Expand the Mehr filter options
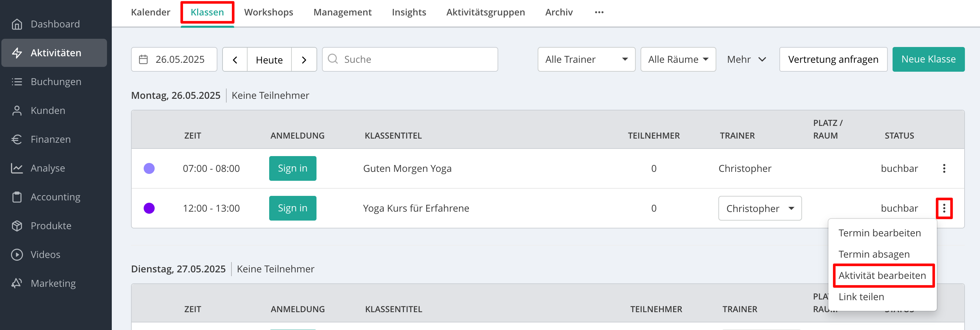Viewport: 980px width, 330px height. [x=746, y=59]
